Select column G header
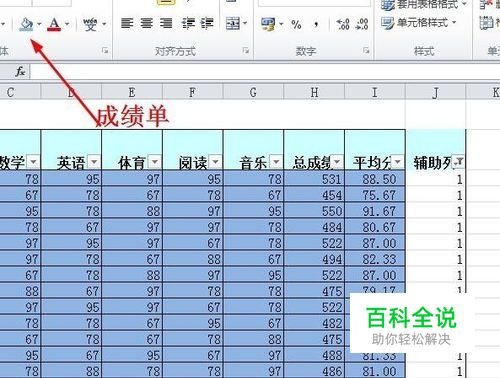This screenshot has height=378, width=500. pos(253,92)
